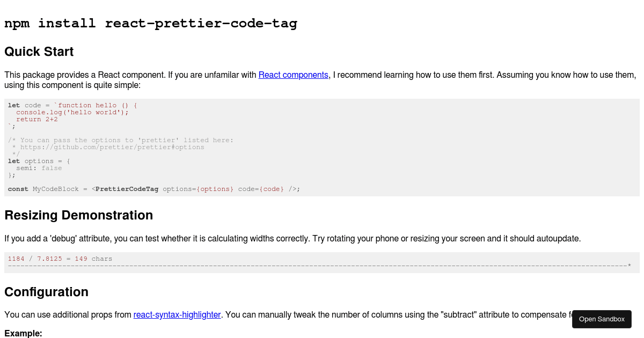Click the first code block
The height and width of the screenshot is (338, 644).
point(322,147)
